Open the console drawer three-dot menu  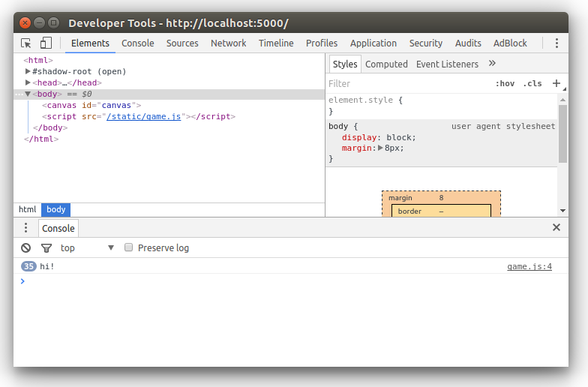point(25,228)
